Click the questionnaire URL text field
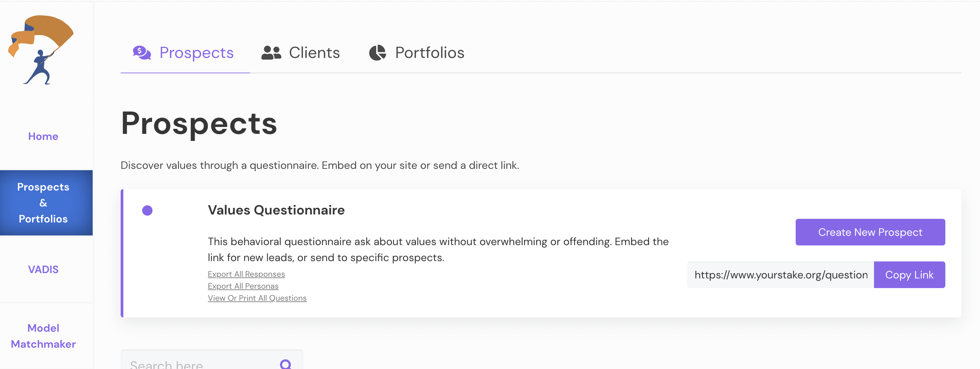980x369 pixels. (780, 275)
